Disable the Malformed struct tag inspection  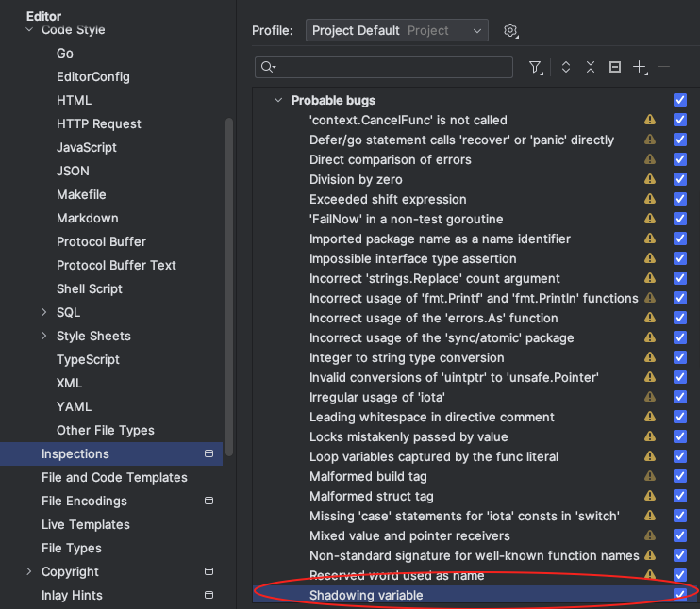(x=679, y=497)
